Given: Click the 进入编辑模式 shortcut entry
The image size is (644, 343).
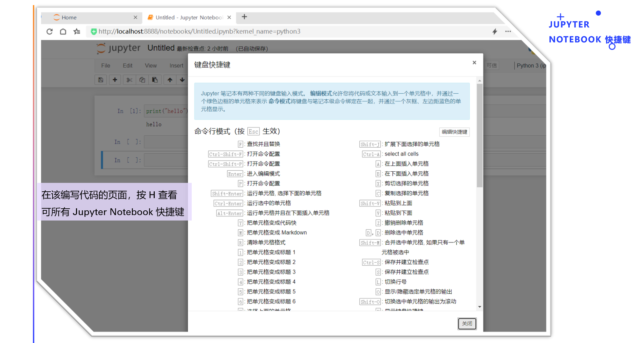Looking at the screenshot, I should pyautogui.click(x=263, y=174).
